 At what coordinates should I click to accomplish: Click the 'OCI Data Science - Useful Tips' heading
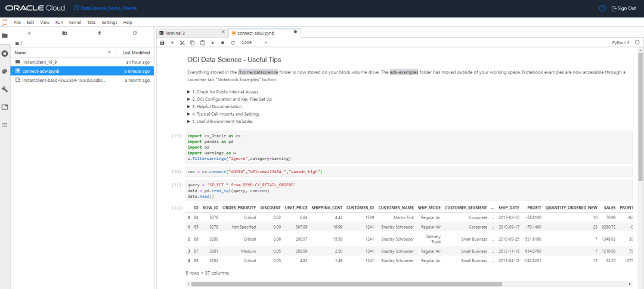(x=234, y=60)
